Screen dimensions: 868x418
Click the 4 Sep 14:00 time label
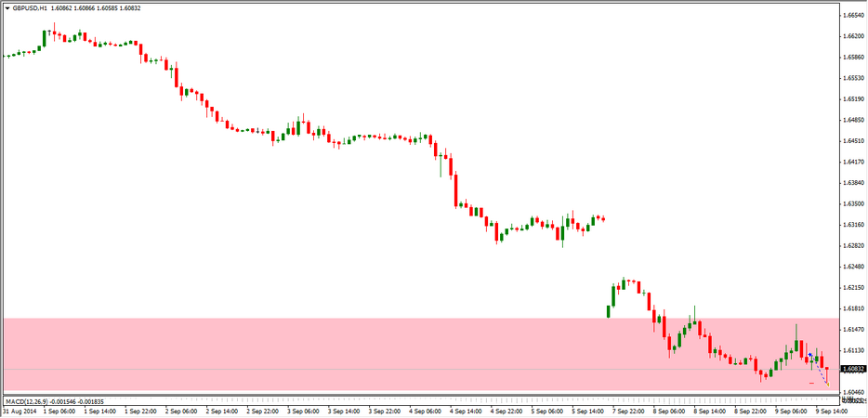[x=465, y=410]
